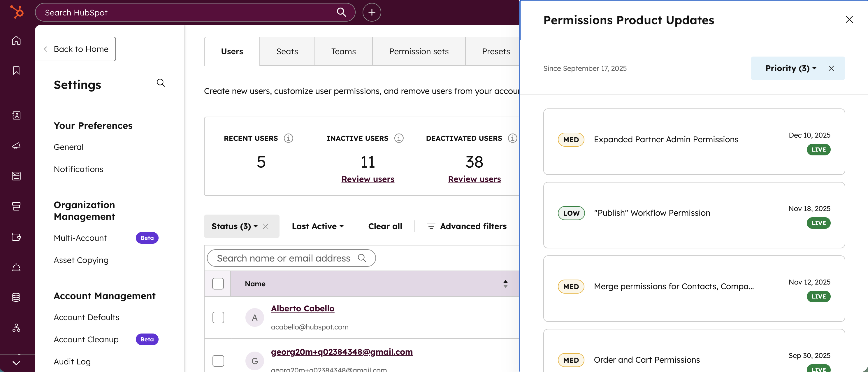
Task: Toggle the select-all users checkbox
Action: coord(218,284)
